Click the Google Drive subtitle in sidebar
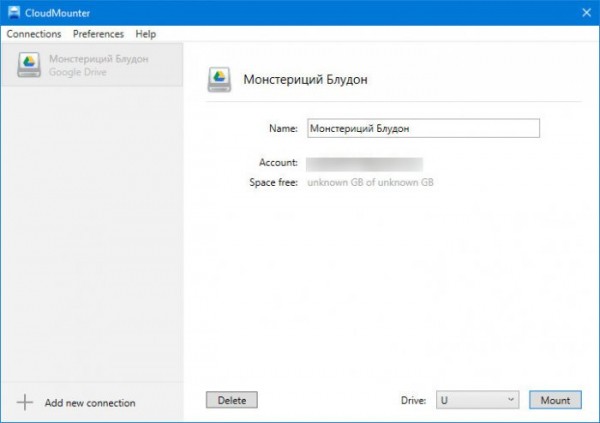Screen dimensions: 600x423 78,72
